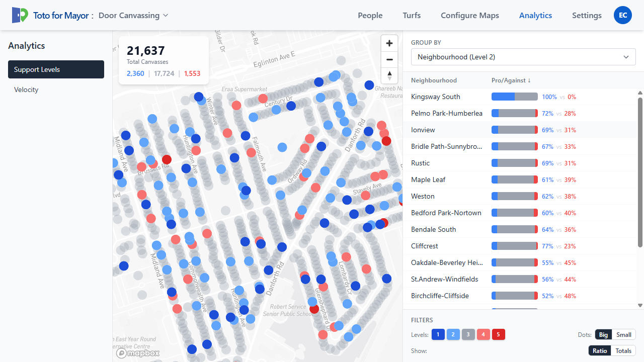Select the Bendale South row

[x=520, y=229]
